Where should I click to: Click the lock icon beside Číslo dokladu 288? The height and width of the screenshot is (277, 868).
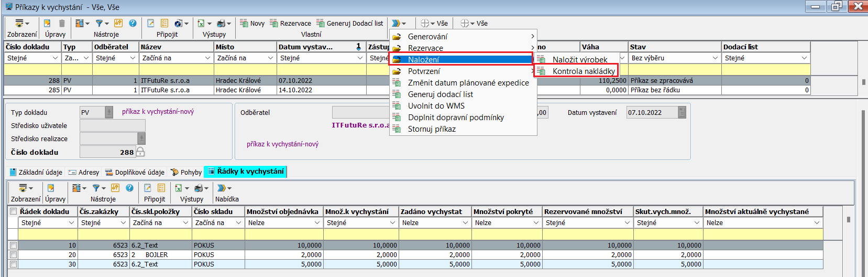click(140, 152)
